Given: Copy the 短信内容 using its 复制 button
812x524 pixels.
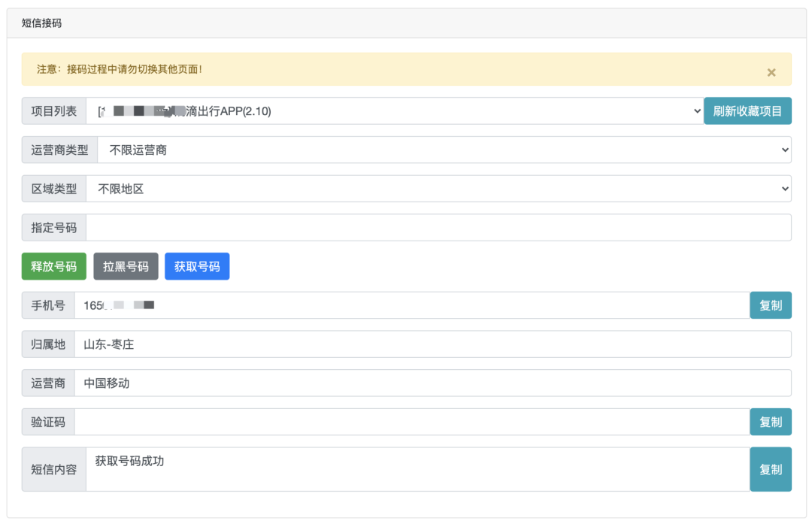Looking at the screenshot, I should click(x=770, y=469).
